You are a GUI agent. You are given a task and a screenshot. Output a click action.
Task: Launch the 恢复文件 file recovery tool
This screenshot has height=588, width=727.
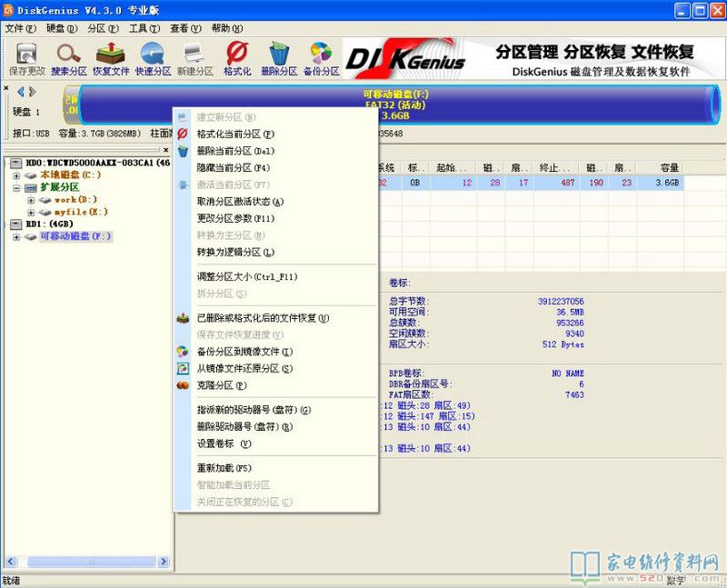111,59
